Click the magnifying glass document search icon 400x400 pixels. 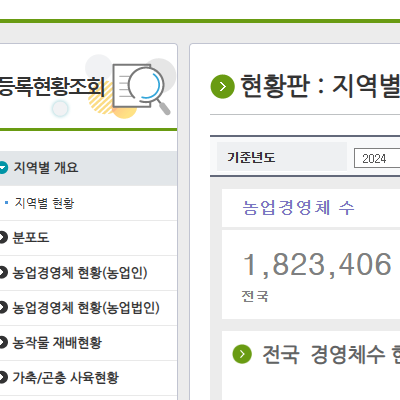142,89
